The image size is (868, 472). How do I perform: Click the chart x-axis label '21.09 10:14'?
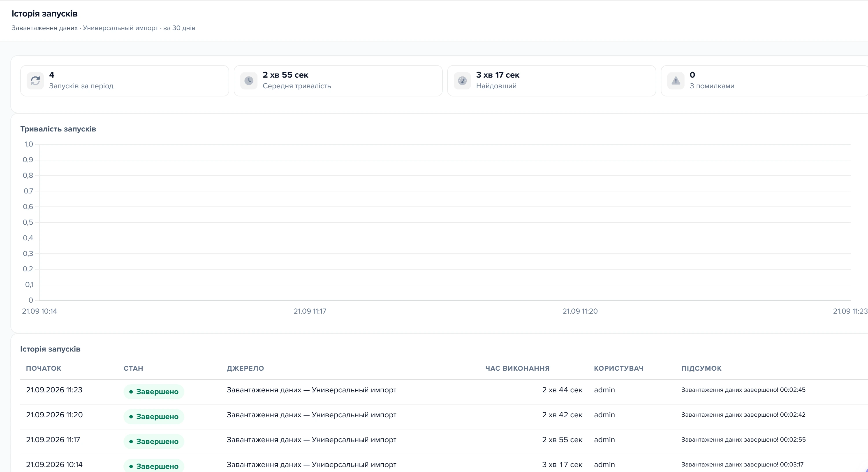pos(39,311)
